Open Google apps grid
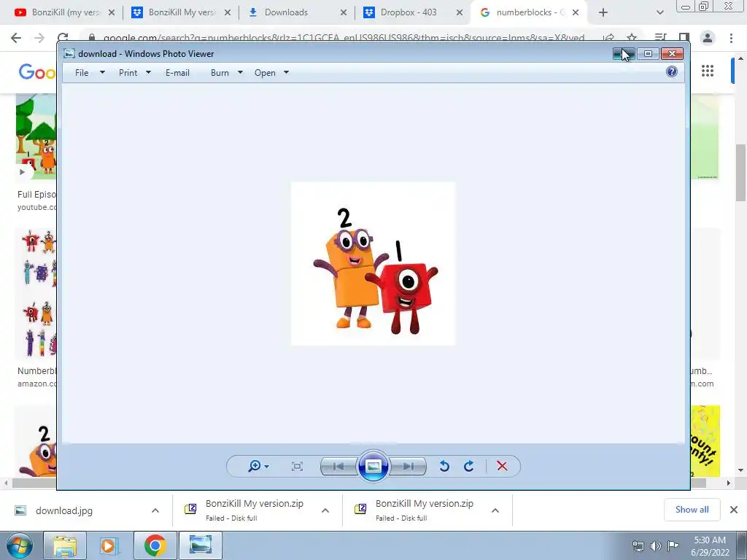Screen dimensions: 747x560 pyautogui.click(x=708, y=71)
